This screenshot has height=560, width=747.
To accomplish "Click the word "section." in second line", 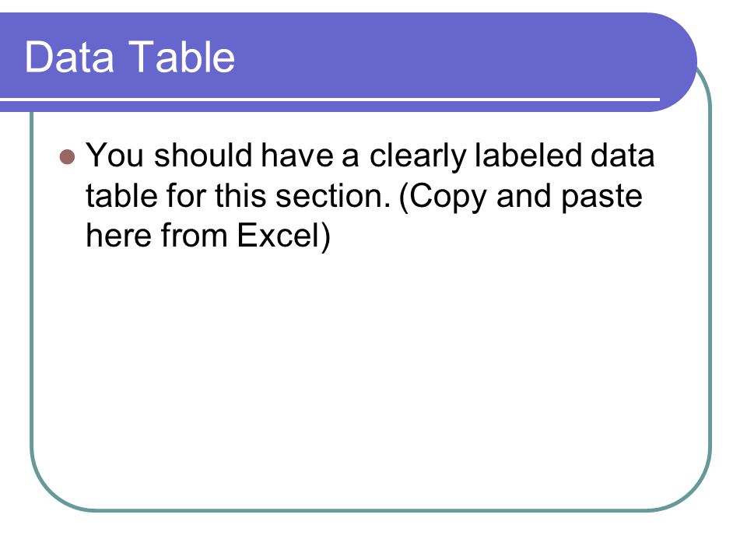I will (x=334, y=196).
